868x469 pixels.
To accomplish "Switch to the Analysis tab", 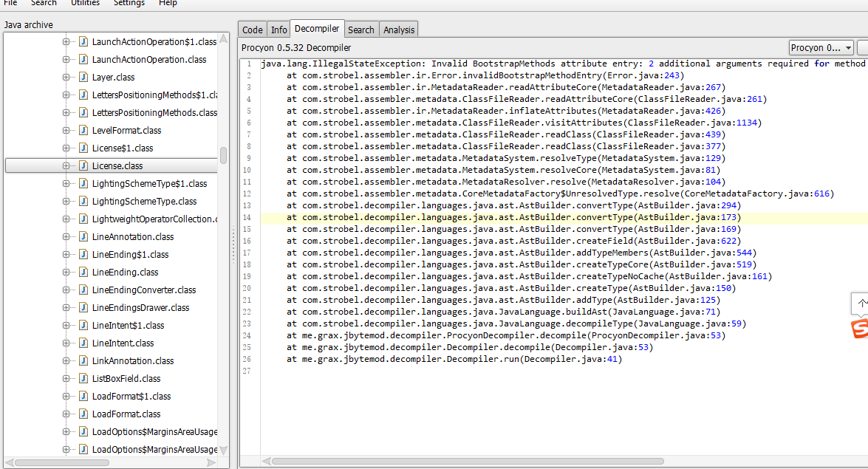I will pos(399,30).
